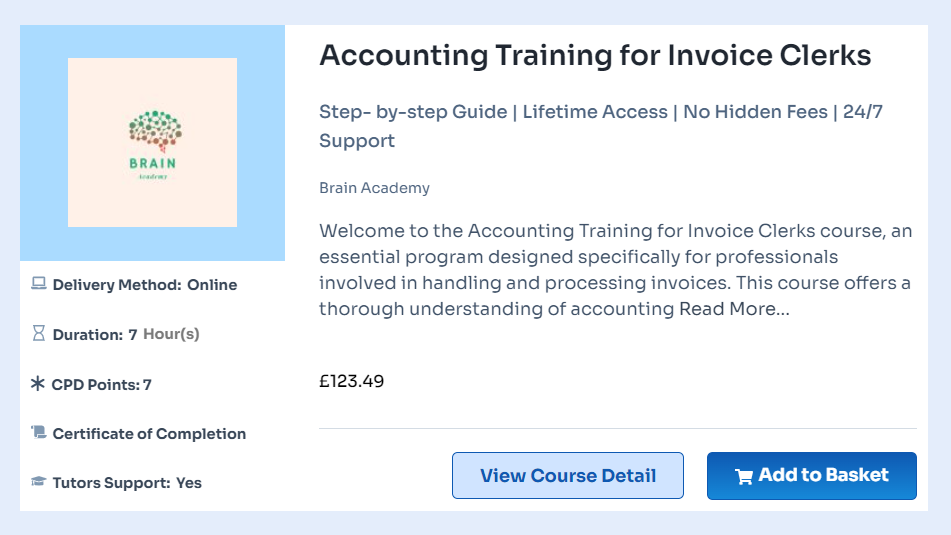Click the shopping cart icon in Add to Basket
Screen dimensions: 951x535
744,477
